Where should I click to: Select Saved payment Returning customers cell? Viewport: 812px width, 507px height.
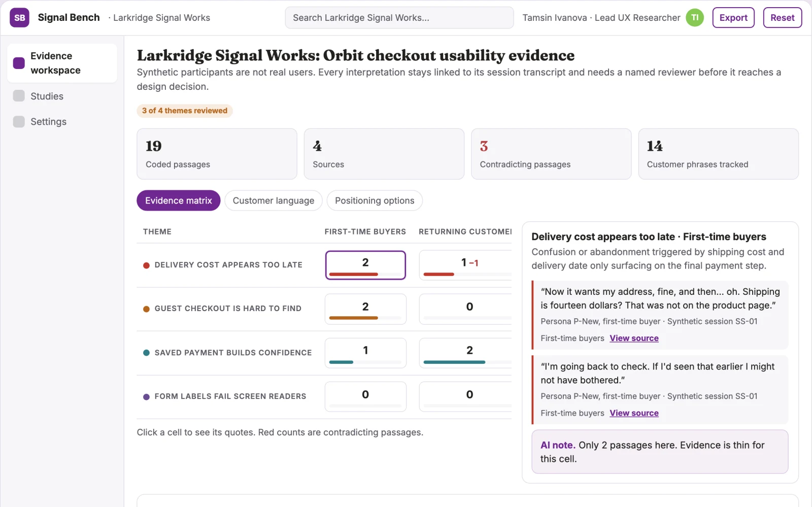(x=465, y=353)
